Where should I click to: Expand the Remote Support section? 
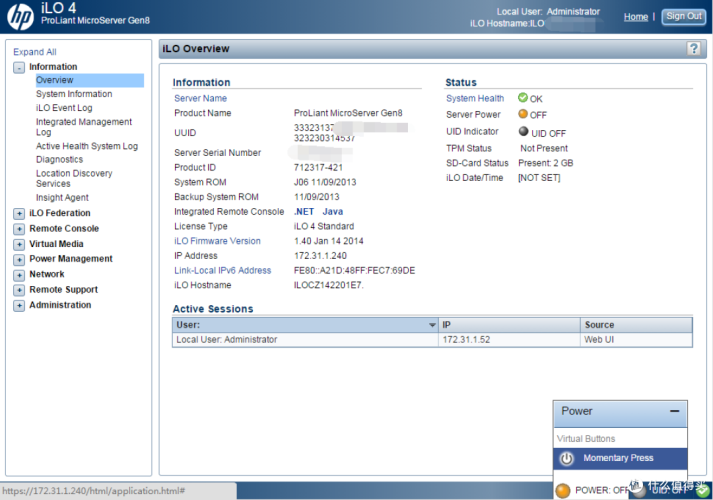pyautogui.click(x=19, y=290)
